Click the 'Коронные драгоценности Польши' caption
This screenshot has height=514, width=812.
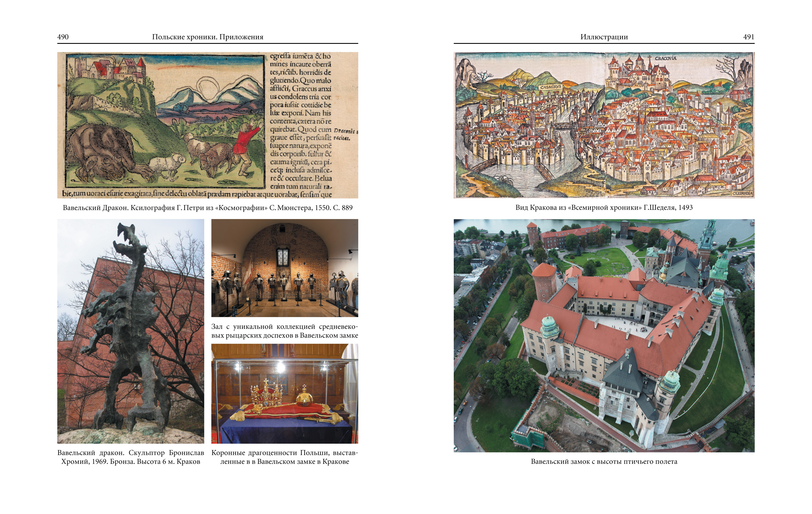coord(285,457)
